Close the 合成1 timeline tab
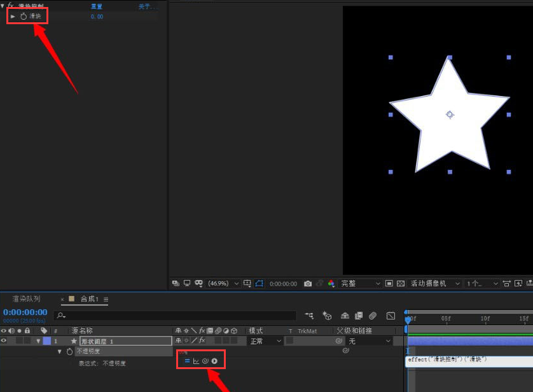Image resolution: width=533 pixels, height=392 pixels. tap(62, 300)
